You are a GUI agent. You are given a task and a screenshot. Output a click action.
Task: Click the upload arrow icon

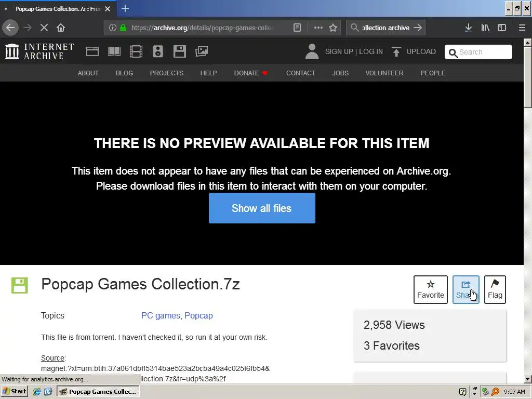click(396, 51)
